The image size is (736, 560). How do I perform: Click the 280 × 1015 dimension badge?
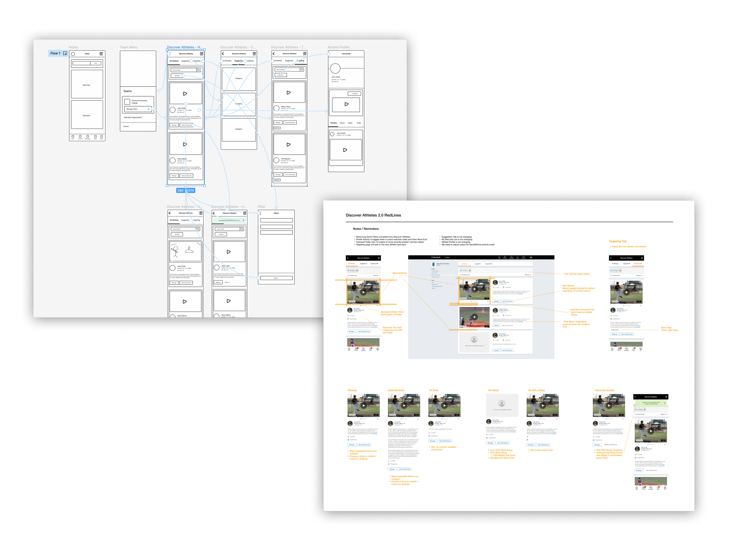pos(186,191)
